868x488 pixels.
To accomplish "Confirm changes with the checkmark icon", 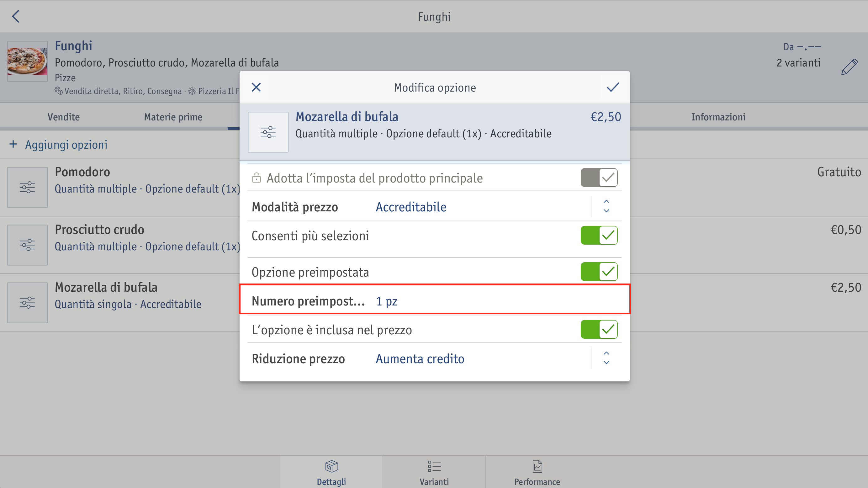I will (x=613, y=87).
